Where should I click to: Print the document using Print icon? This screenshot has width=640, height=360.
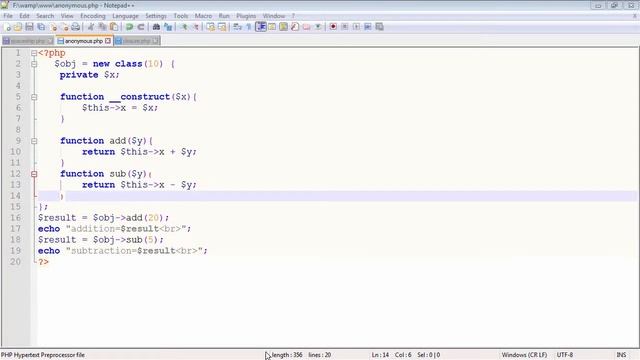76,27
